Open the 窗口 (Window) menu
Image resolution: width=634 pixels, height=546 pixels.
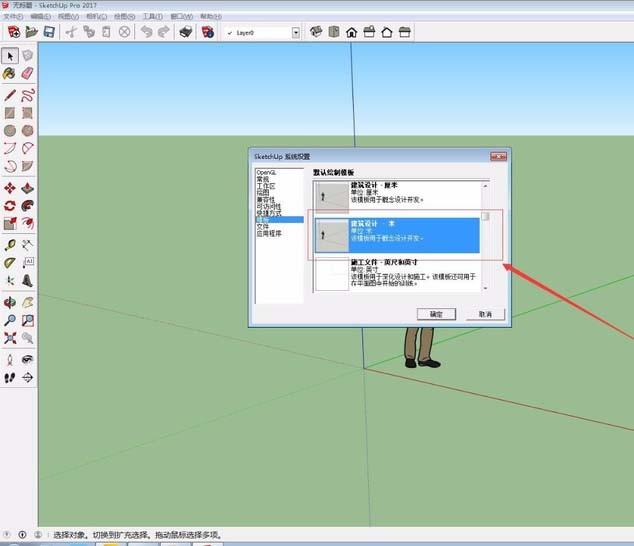click(x=182, y=17)
